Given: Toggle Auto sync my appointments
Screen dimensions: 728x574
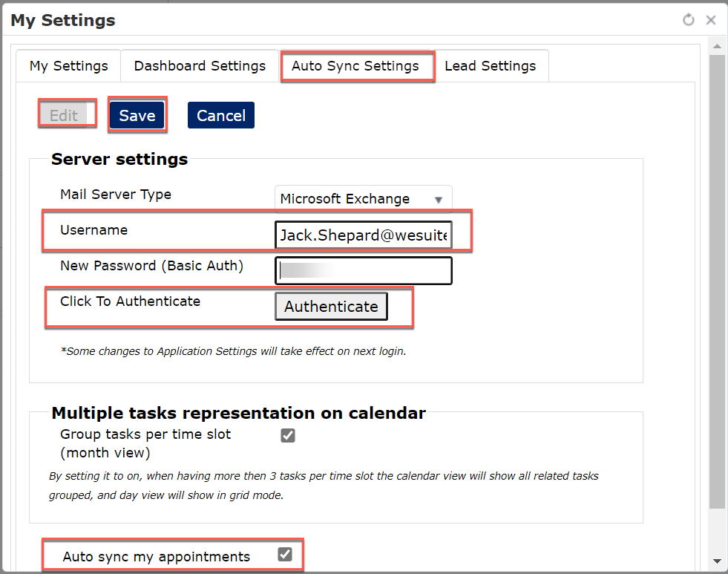Looking at the screenshot, I should coord(284,554).
